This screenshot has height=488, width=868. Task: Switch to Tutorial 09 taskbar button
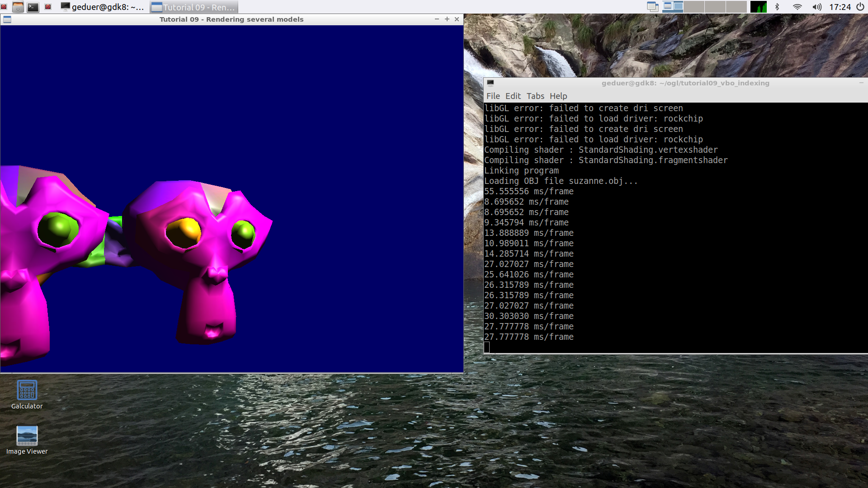pos(194,7)
